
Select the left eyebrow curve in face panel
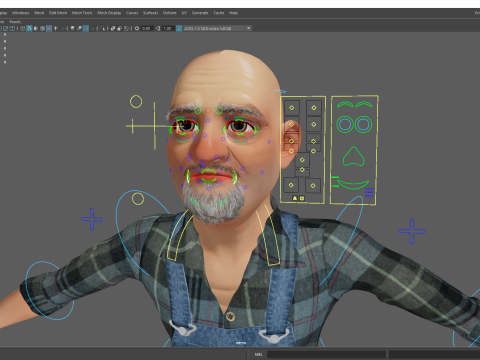(x=345, y=104)
